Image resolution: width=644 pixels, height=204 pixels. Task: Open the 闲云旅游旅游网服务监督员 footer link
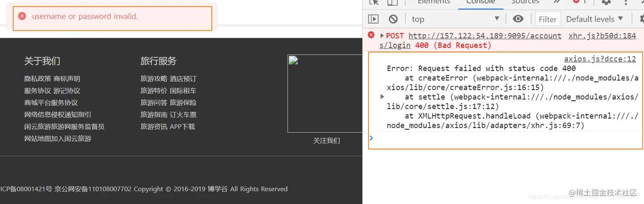tap(64, 126)
